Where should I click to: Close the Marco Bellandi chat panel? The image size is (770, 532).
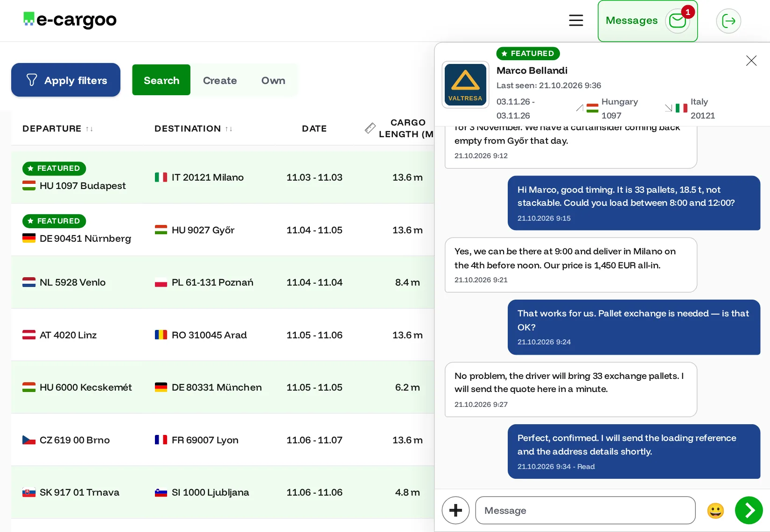tap(751, 61)
